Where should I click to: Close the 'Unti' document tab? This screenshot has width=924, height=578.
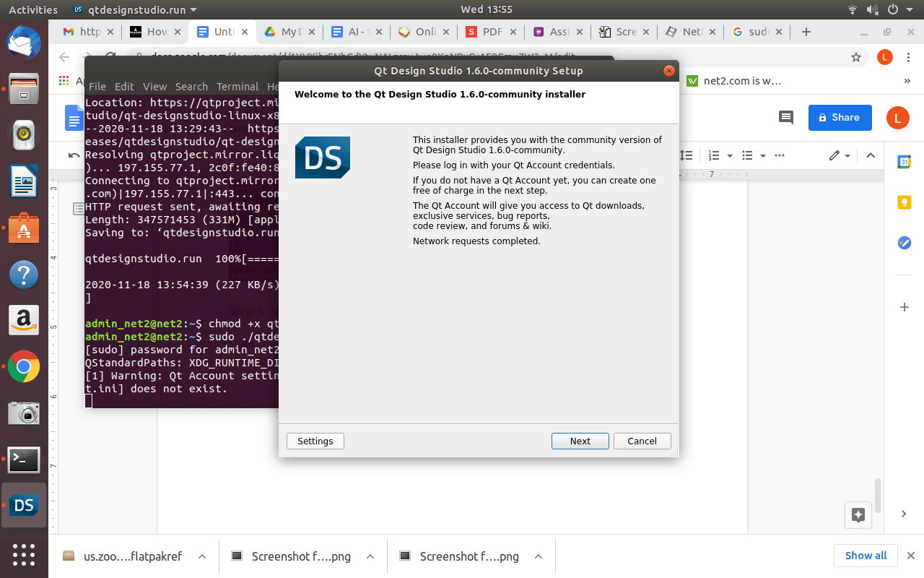tap(245, 32)
